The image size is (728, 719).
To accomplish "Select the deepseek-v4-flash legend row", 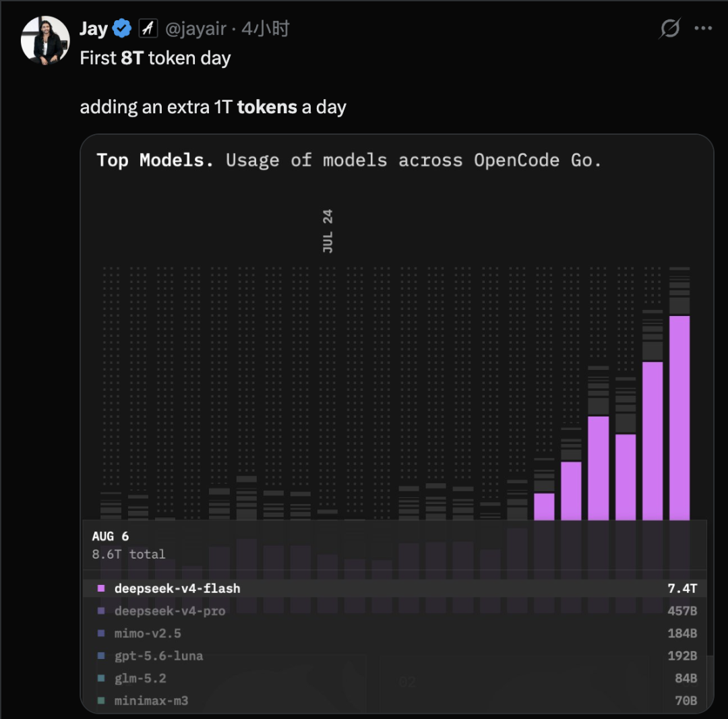I will [394, 588].
